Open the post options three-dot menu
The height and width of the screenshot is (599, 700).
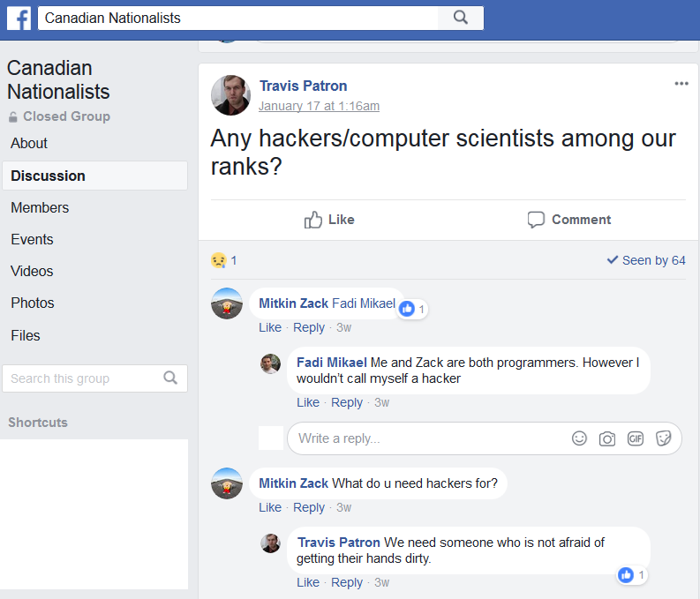681,84
